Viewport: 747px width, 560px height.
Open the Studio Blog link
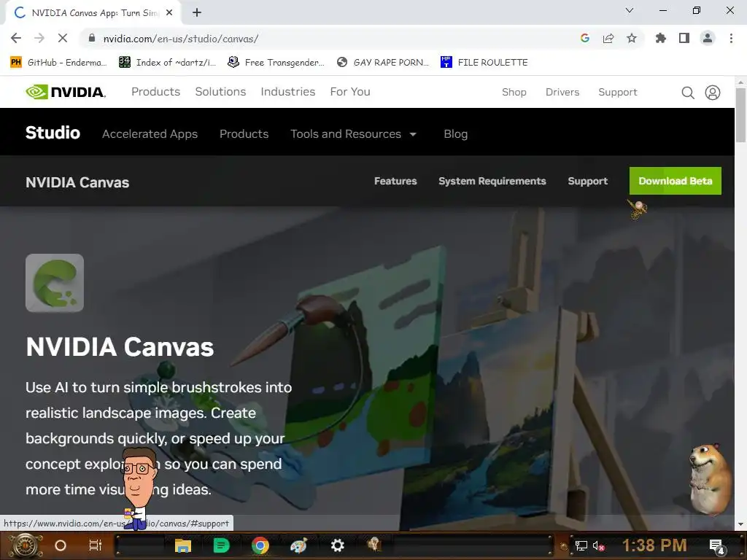pos(456,134)
